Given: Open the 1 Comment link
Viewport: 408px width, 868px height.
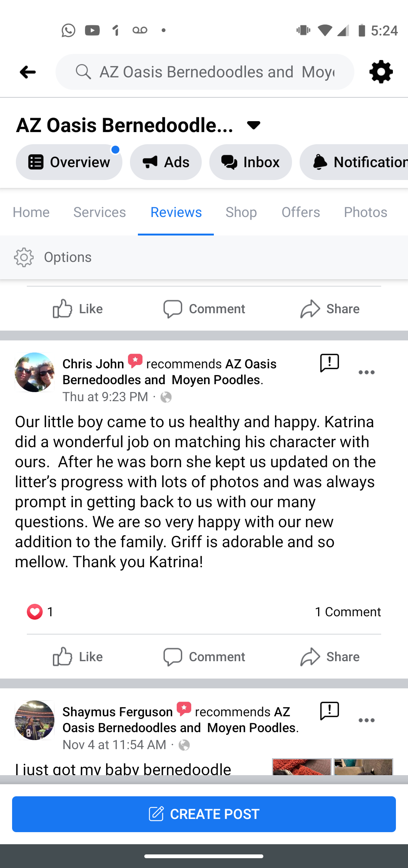Looking at the screenshot, I should (348, 612).
